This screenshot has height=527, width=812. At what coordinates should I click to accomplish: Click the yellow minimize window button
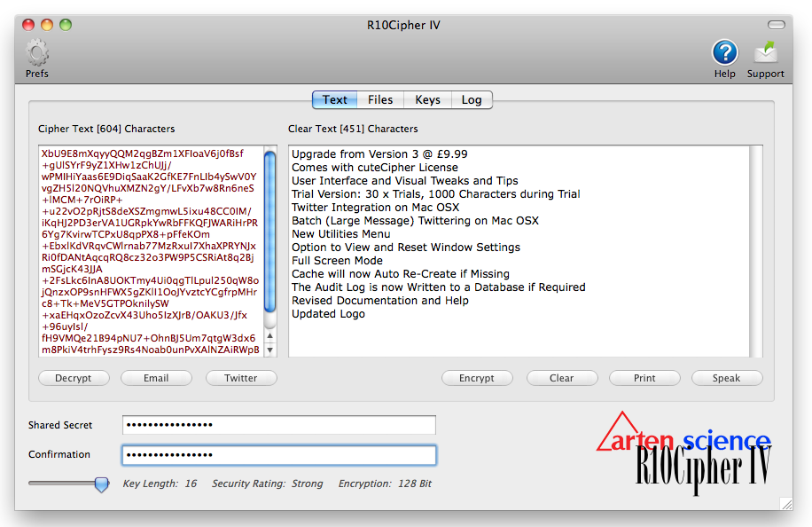47,25
